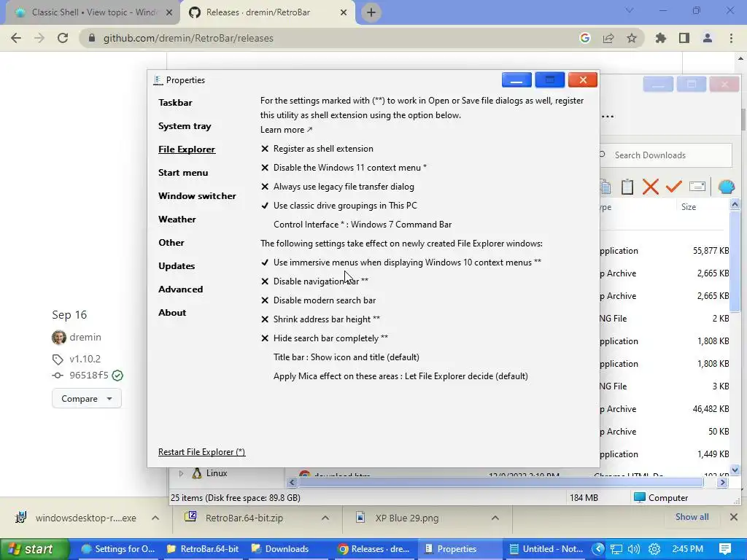This screenshot has height=560, width=747.
Task: Close the Classic Shell tab
Action: pyautogui.click(x=169, y=12)
